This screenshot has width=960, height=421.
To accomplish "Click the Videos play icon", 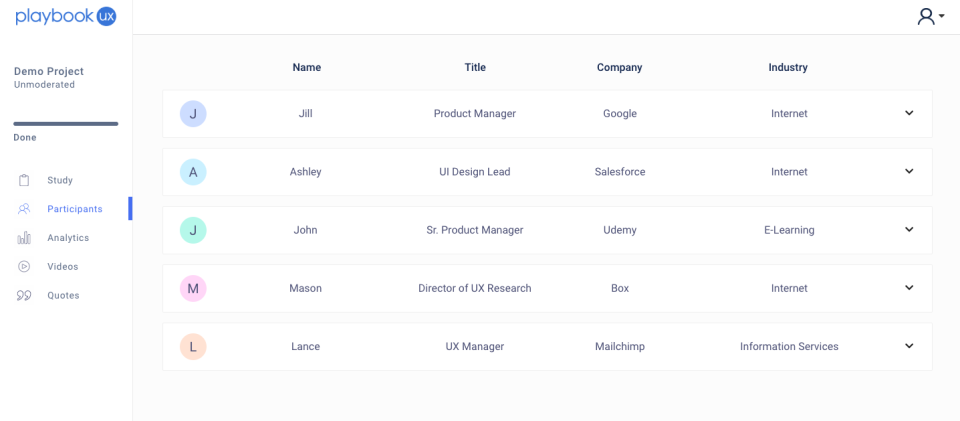I will point(24,267).
